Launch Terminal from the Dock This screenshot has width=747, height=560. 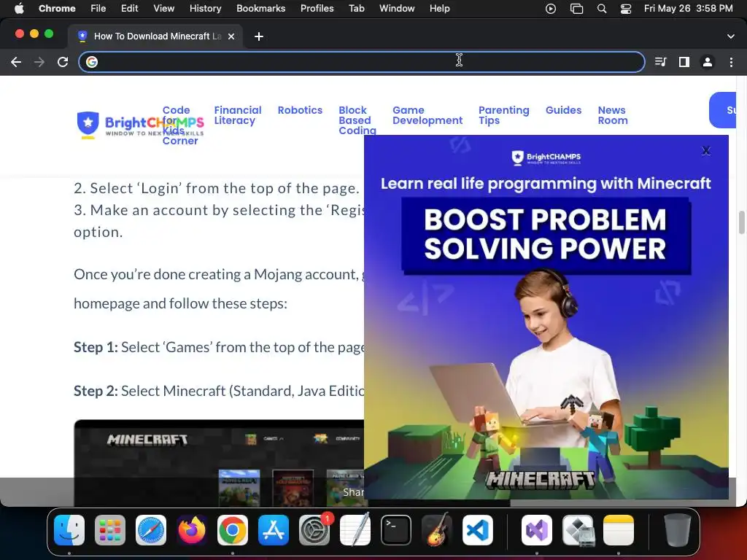click(396, 530)
